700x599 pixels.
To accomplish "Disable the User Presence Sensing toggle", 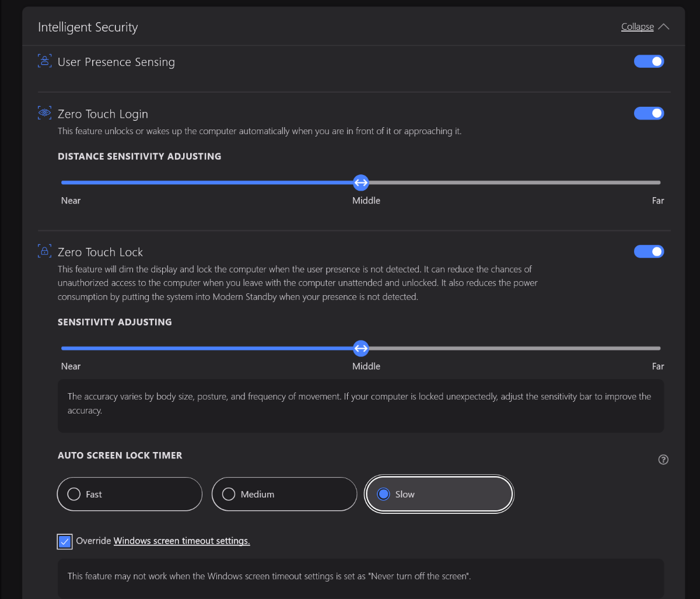I will pyautogui.click(x=649, y=61).
